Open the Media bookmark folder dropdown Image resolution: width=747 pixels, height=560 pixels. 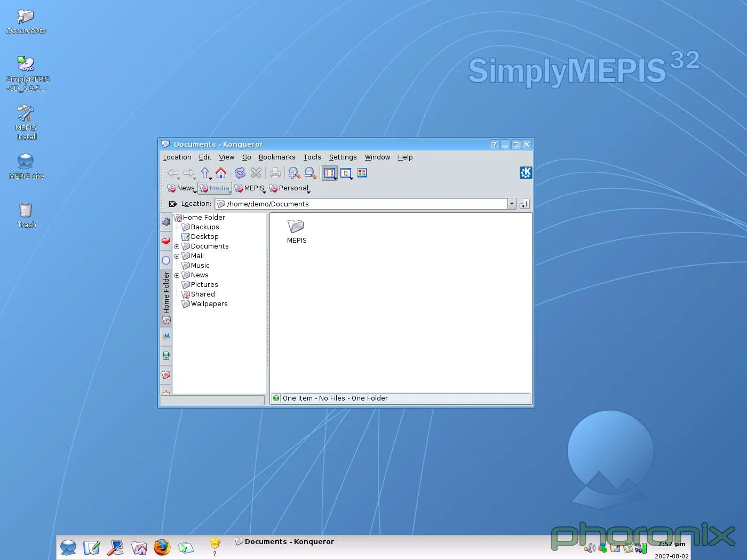[x=214, y=188]
